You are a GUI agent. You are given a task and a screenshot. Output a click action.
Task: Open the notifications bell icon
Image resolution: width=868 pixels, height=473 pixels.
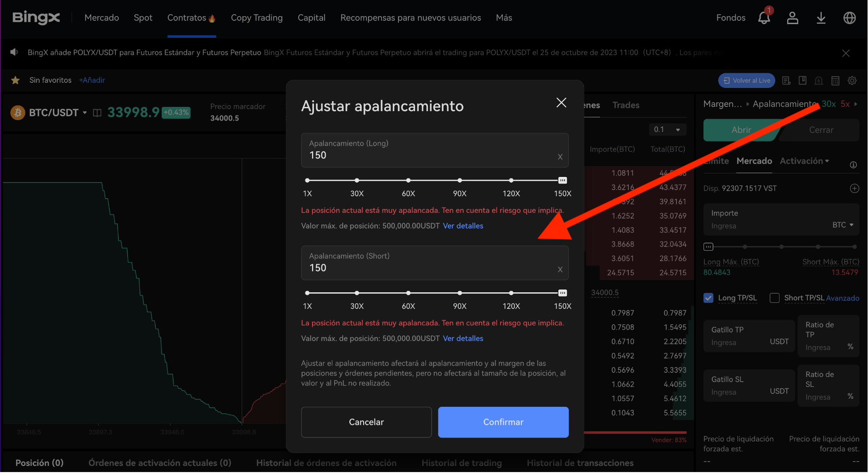click(x=764, y=18)
